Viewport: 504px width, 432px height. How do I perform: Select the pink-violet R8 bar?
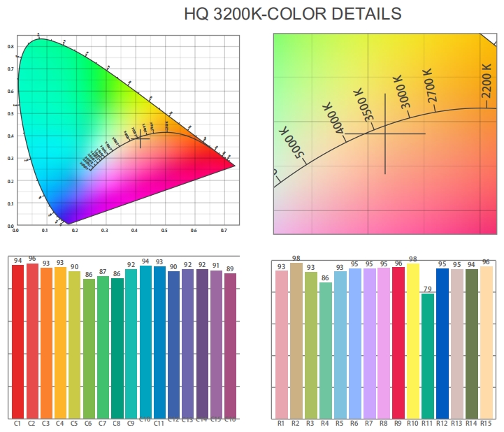point(384,343)
